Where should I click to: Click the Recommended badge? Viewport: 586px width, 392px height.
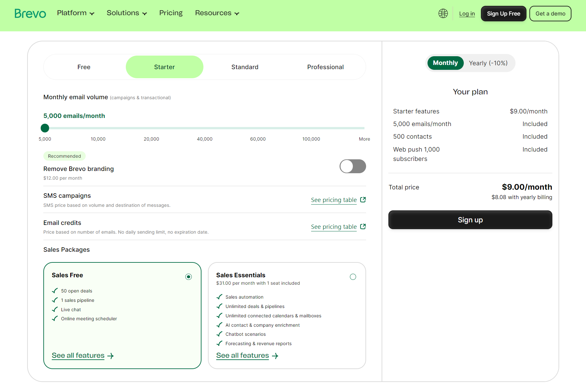[64, 156]
